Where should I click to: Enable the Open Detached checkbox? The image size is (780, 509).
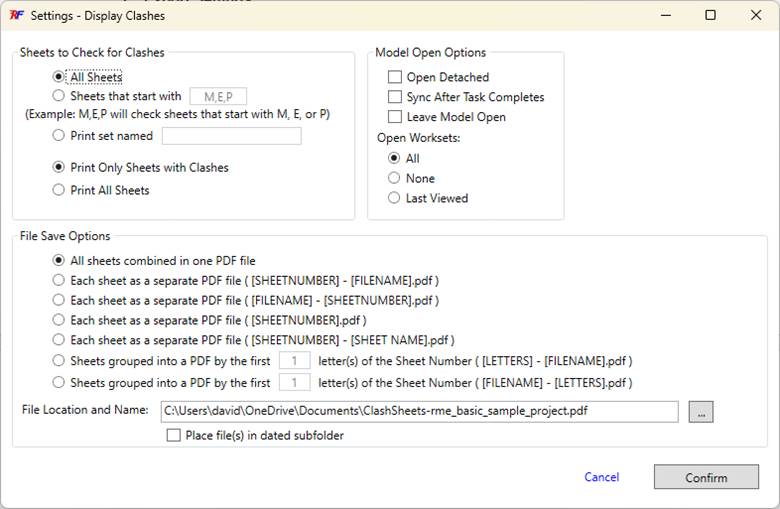395,77
